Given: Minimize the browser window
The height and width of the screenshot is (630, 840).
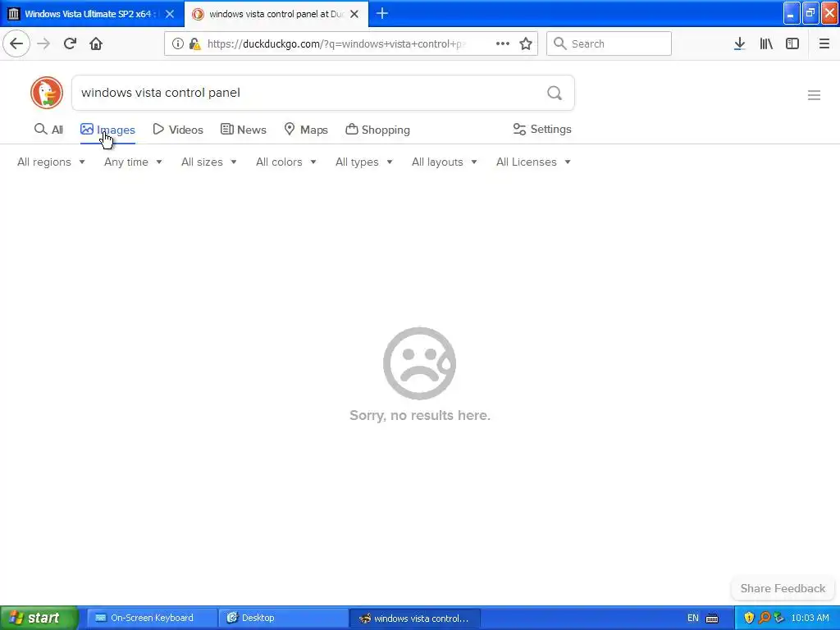Looking at the screenshot, I should pos(792,14).
